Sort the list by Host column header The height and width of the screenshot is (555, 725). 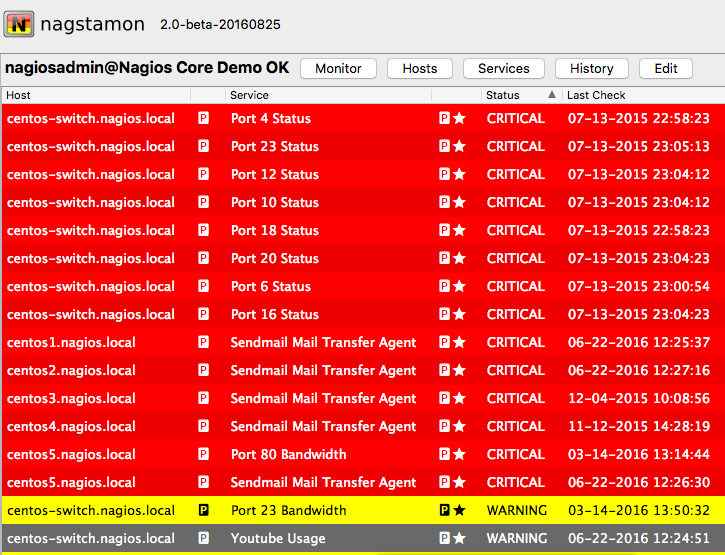pyautogui.click(x=18, y=95)
